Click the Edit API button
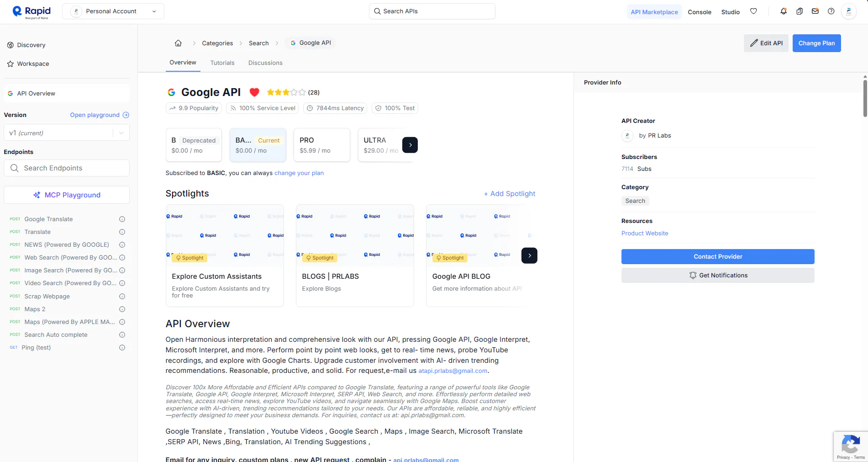The image size is (868, 462). (766, 43)
